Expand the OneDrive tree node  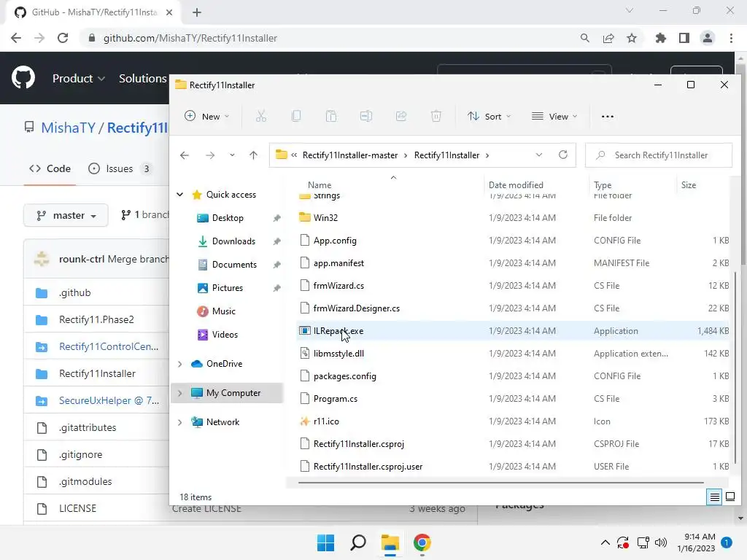pos(180,364)
